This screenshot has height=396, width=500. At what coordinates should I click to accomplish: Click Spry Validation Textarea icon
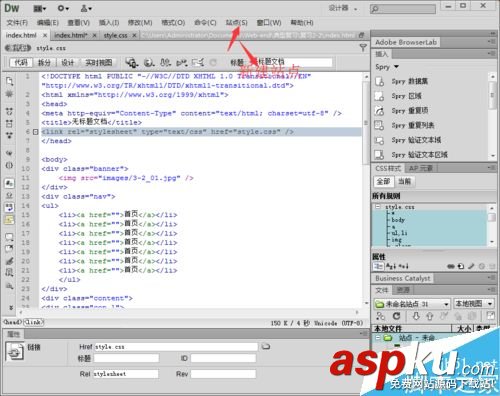tap(379, 155)
